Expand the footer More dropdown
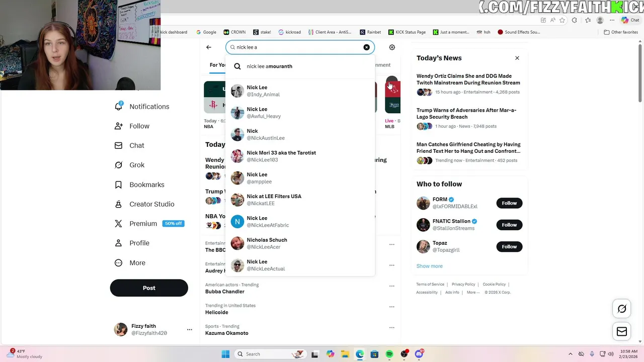The height and width of the screenshot is (362, 644). click(473, 293)
